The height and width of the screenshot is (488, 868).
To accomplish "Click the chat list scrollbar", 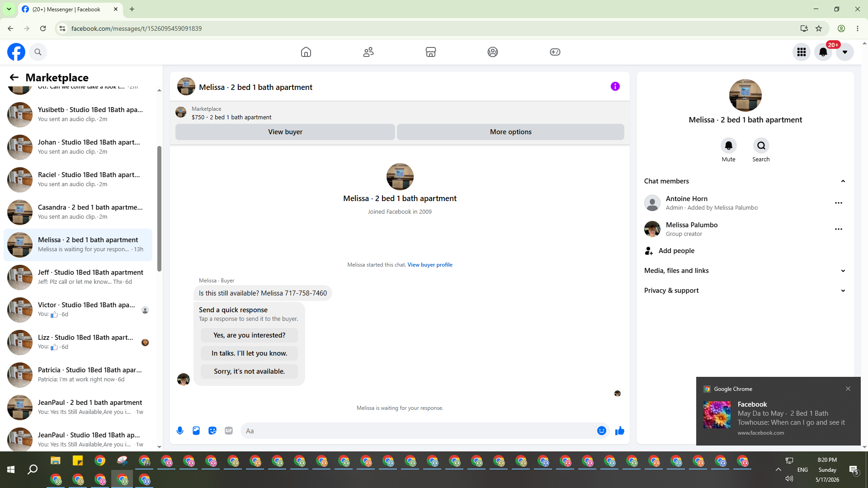I will pyautogui.click(x=159, y=208).
